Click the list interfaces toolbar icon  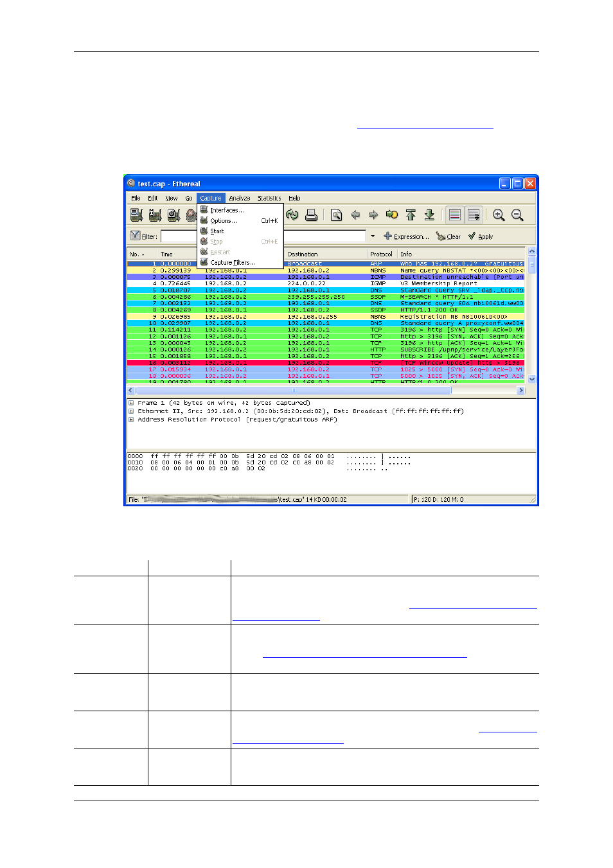click(137, 215)
